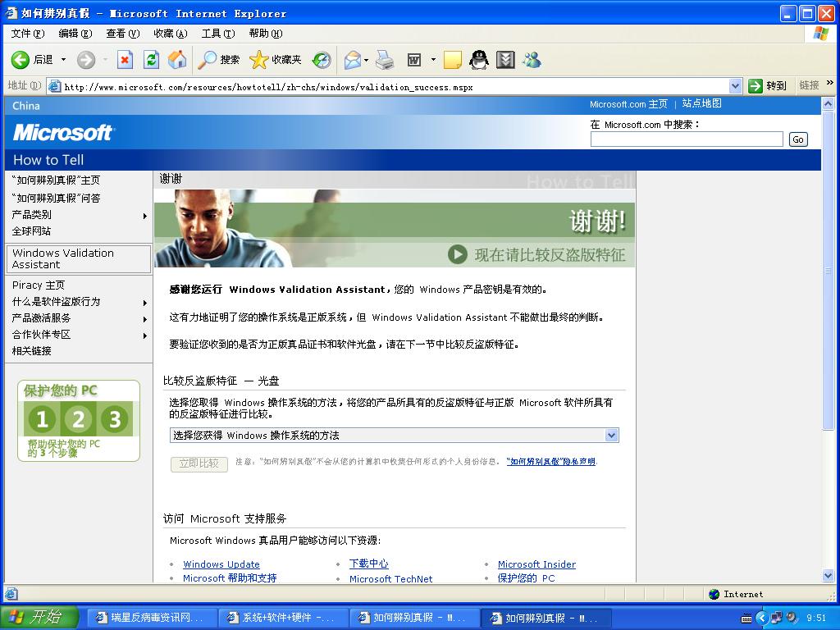This screenshot has height=630, width=840.
Task: Open Piracy 主页 sidebar link
Action: click(x=39, y=285)
